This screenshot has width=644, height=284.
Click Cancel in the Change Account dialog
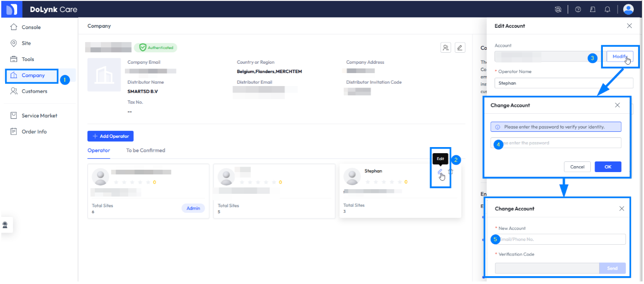(x=577, y=167)
